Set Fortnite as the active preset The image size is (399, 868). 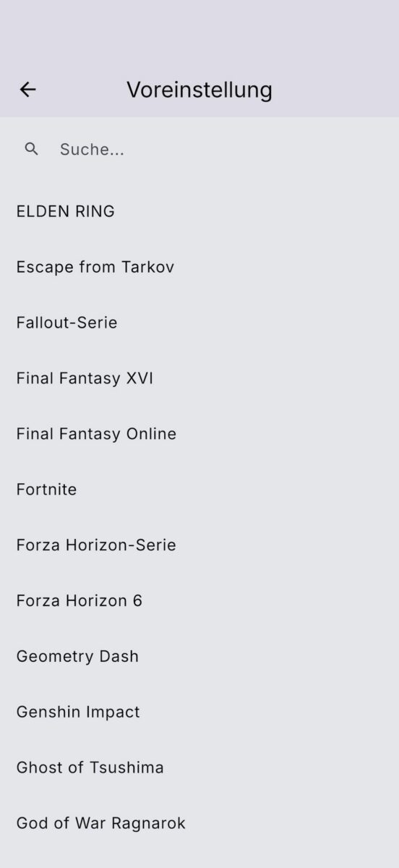(199, 490)
